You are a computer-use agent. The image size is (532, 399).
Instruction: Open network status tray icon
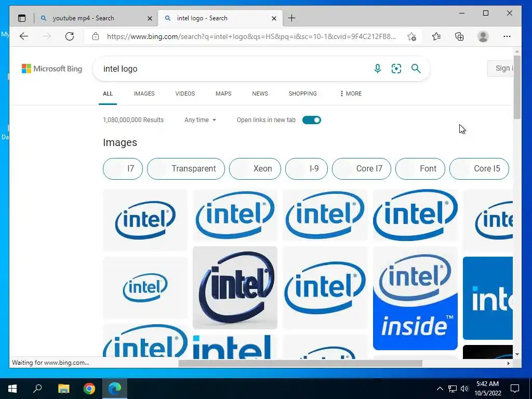pyautogui.click(x=453, y=389)
